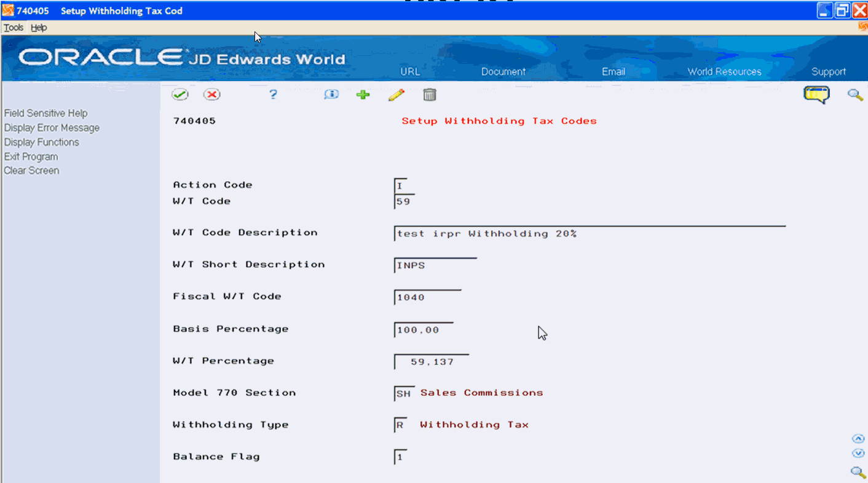The width and height of the screenshot is (868, 483).
Task: Click the W/T Code Description field
Action: coord(590,234)
